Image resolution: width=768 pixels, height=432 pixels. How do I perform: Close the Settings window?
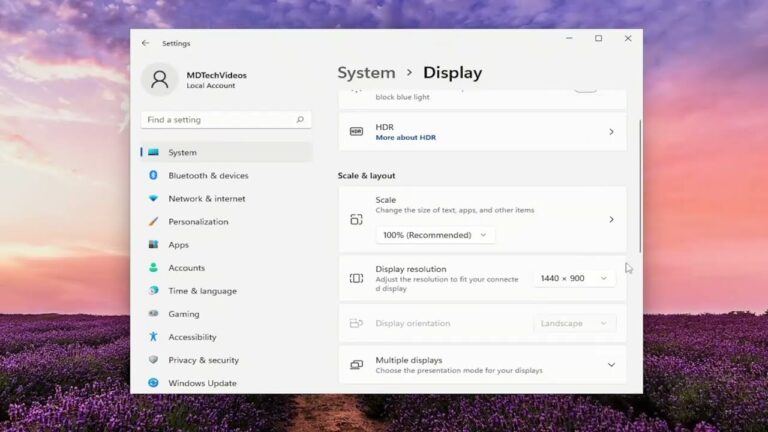(628, 38)
